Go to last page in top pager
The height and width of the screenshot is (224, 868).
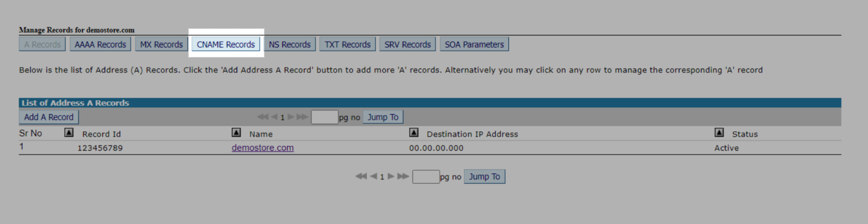pyautogui.click(x=303, y=117)
